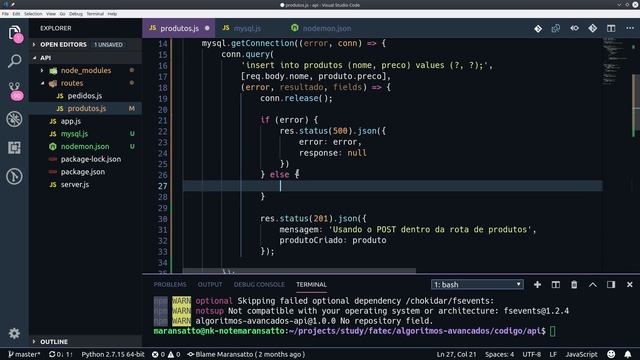Add a new terminal with plus icon
The width and height of the screenshot is (640, 360).
(538, 284)
